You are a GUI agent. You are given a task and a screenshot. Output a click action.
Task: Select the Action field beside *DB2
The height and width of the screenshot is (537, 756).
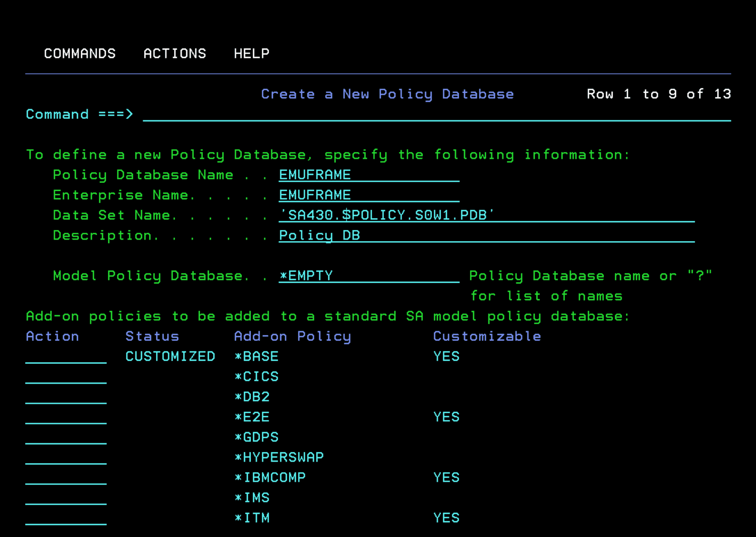tap(66, 397)
